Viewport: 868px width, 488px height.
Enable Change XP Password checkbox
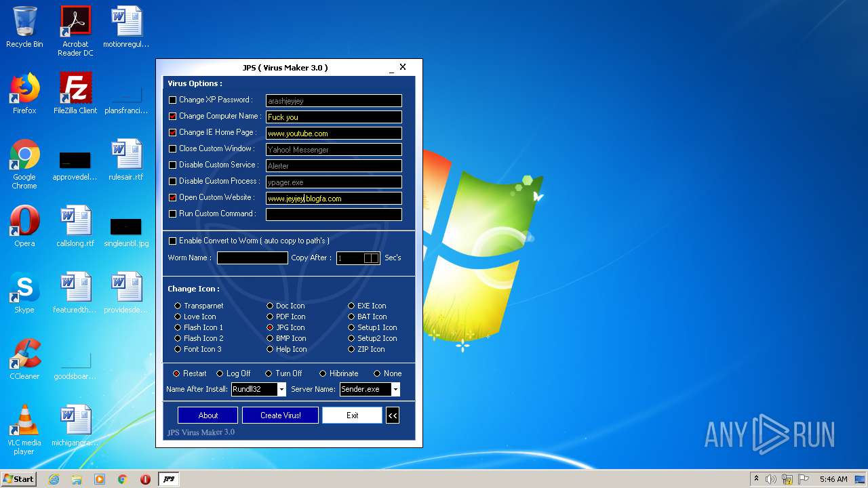click(x=172, y=100)
